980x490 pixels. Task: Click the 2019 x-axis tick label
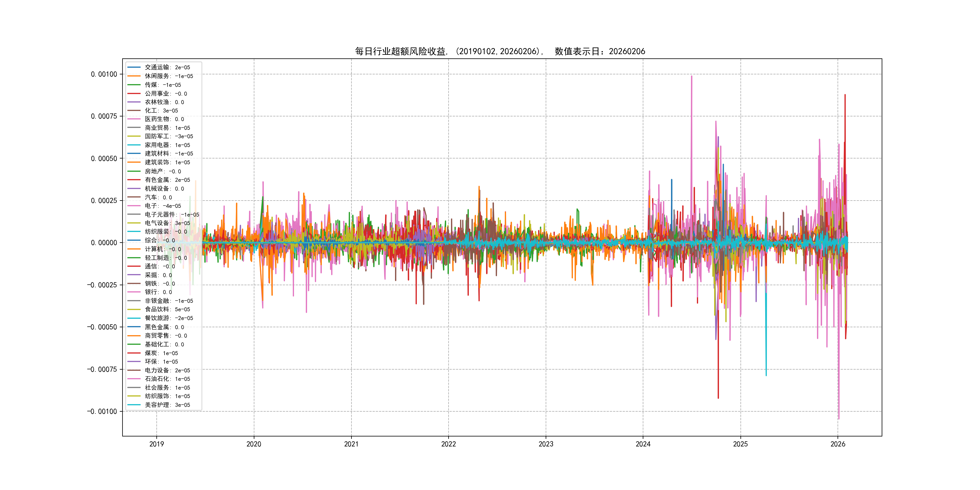(x=156, y=444)
